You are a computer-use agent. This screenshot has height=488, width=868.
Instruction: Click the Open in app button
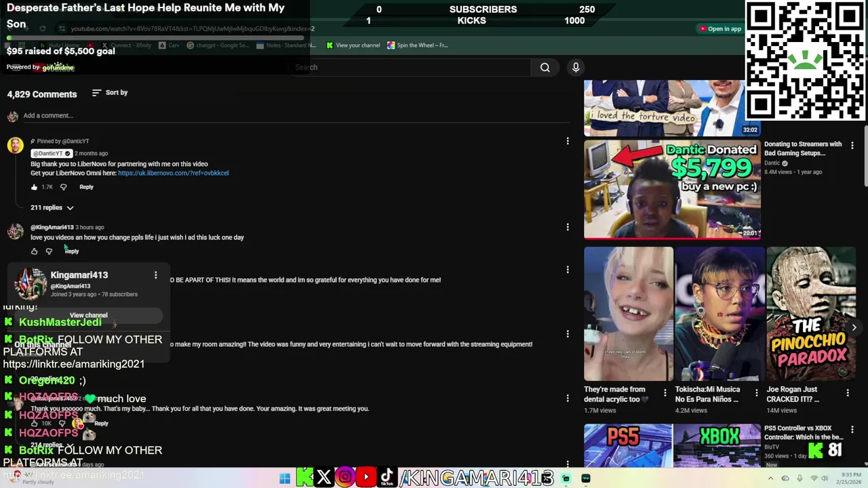coord(720,28)
